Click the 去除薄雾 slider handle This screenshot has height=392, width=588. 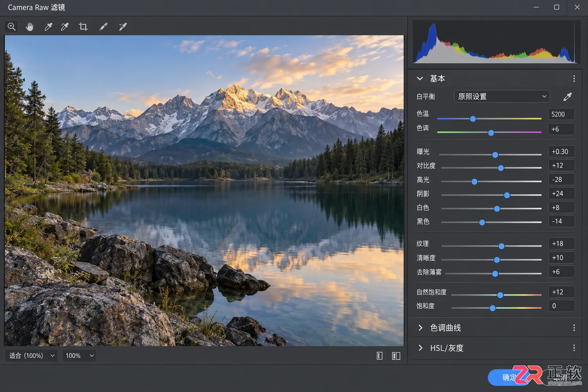[495, 274]
